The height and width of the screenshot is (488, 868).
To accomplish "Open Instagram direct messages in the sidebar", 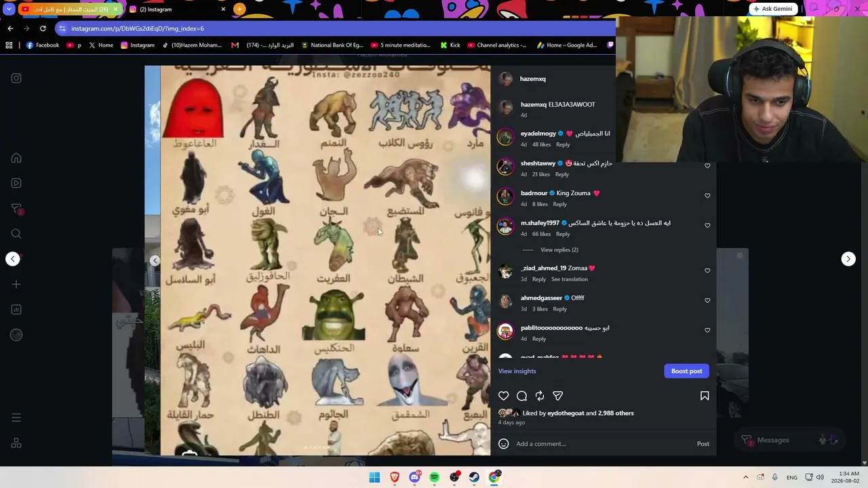I will pyautogui.click(x=16, y=209).
